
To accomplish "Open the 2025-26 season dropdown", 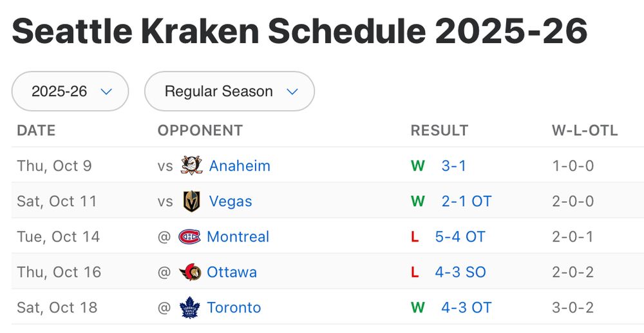I will coord(70,91).
